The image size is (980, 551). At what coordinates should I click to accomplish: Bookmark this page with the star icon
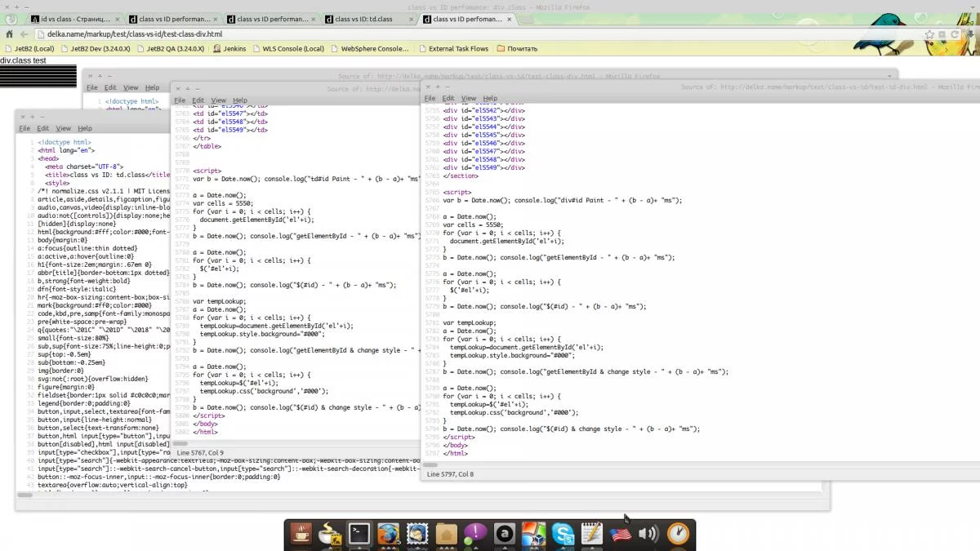(x=929, y=34)
